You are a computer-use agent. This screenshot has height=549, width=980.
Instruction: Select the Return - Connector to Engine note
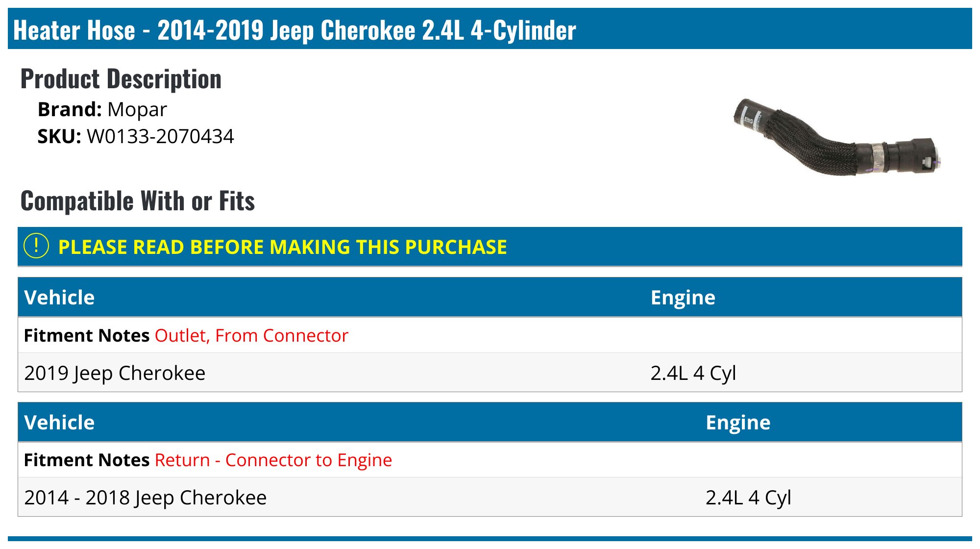point(273,460)
